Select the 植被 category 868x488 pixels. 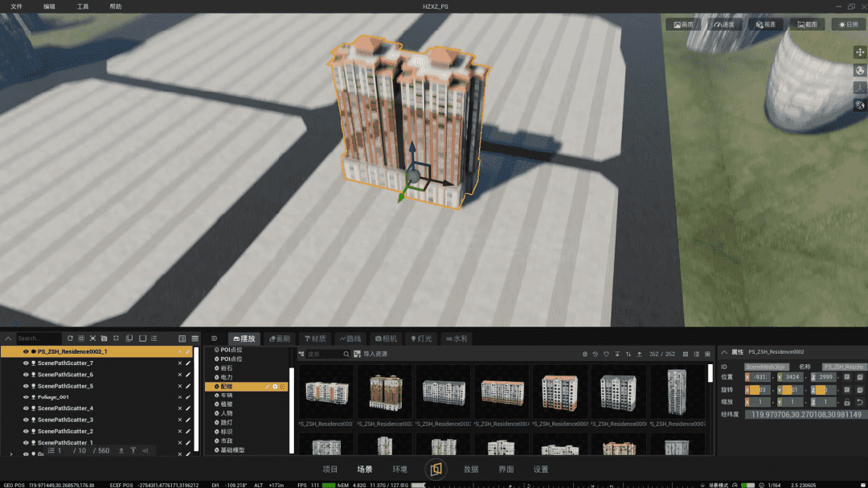click(x=227, y=404)
